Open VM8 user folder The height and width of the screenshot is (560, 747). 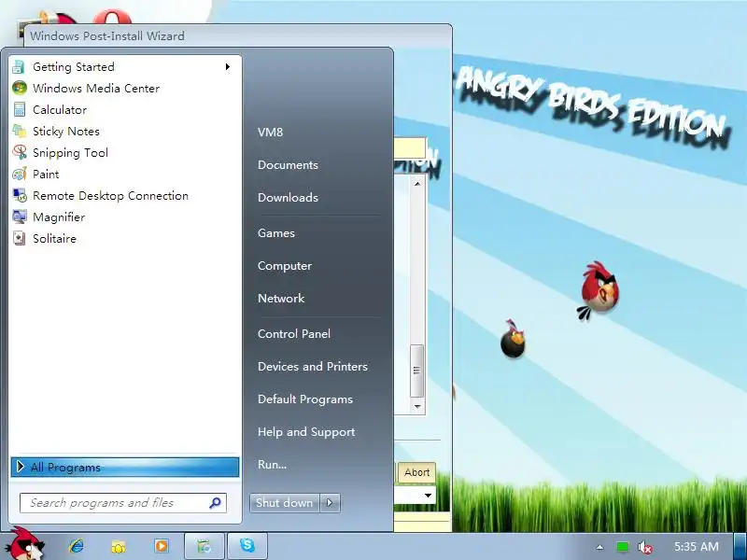click(270, 132)
